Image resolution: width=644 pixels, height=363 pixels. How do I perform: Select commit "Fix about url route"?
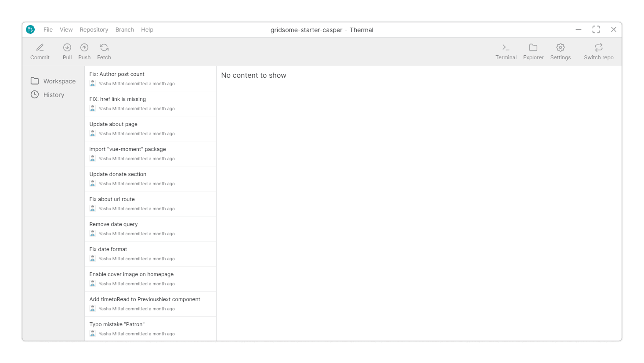[150, 204]
